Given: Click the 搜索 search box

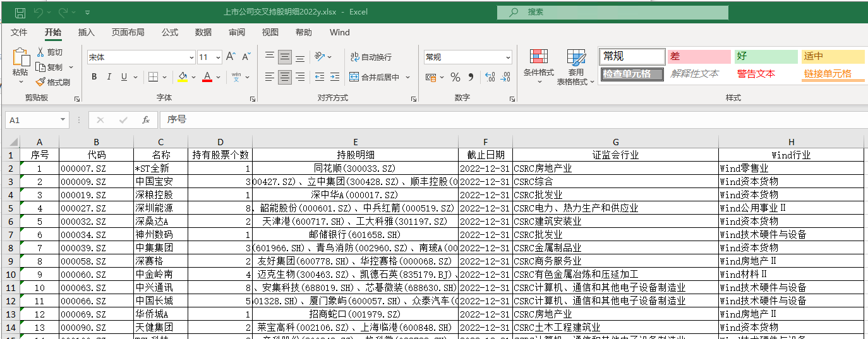Looking at the screenshot, I should point(612,12).
